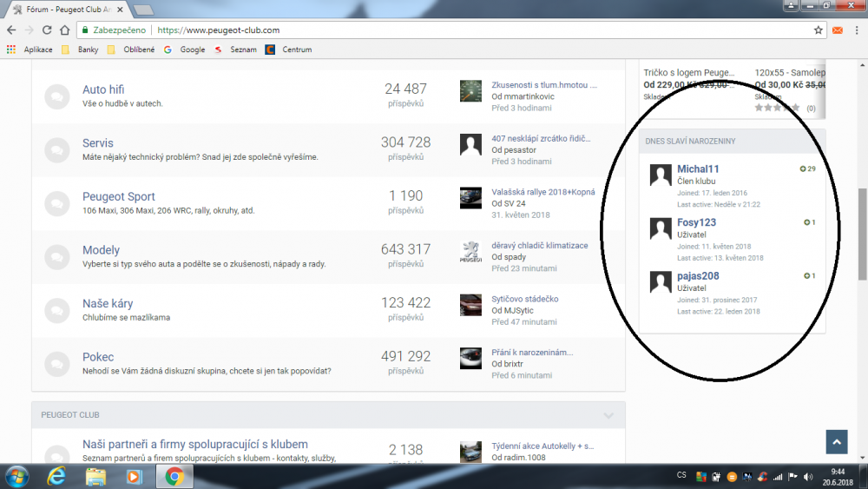
Task: Collapse the PEUGEOT CLUB category chevron
Action: coord(608,415)
